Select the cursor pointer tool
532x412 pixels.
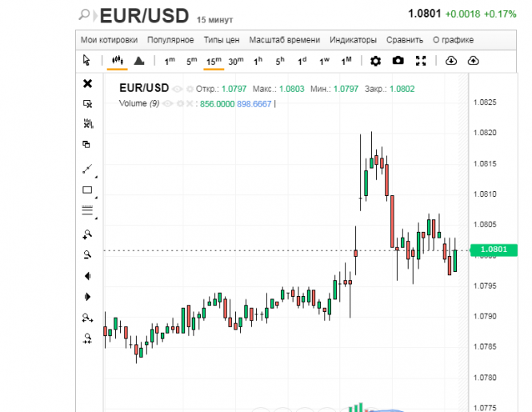click(x=86, y=60)
